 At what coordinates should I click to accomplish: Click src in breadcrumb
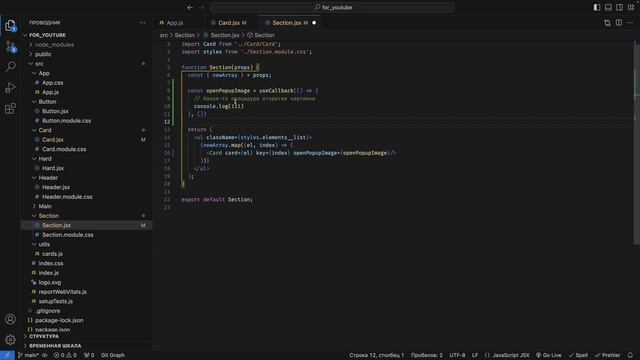pyautogui.click(x=164, y=35)
